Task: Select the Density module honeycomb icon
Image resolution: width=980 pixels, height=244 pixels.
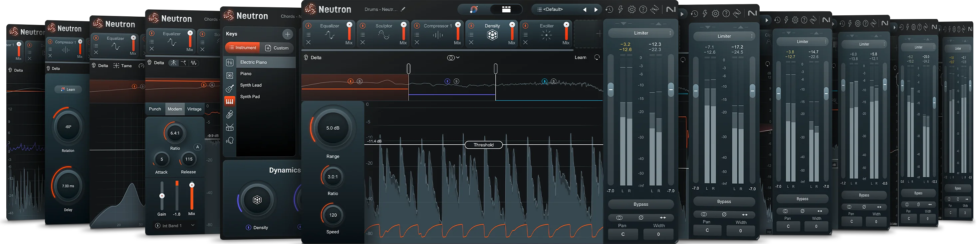Action: click(492, 35)
